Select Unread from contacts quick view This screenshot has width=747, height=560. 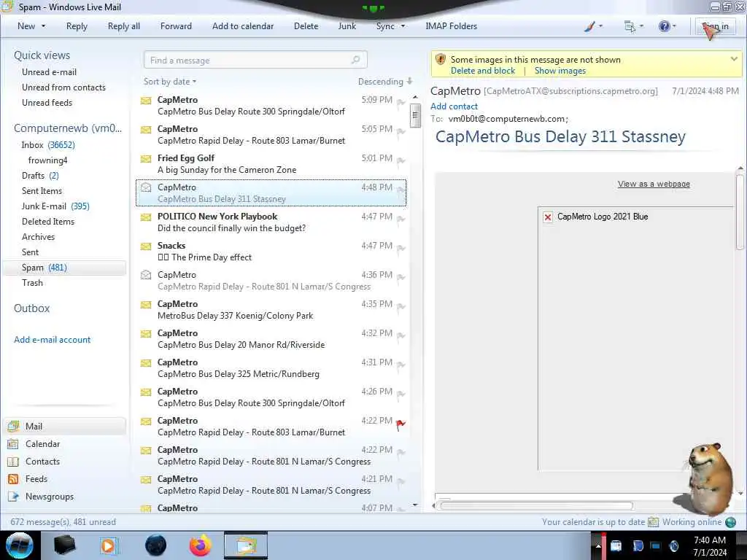64,87
